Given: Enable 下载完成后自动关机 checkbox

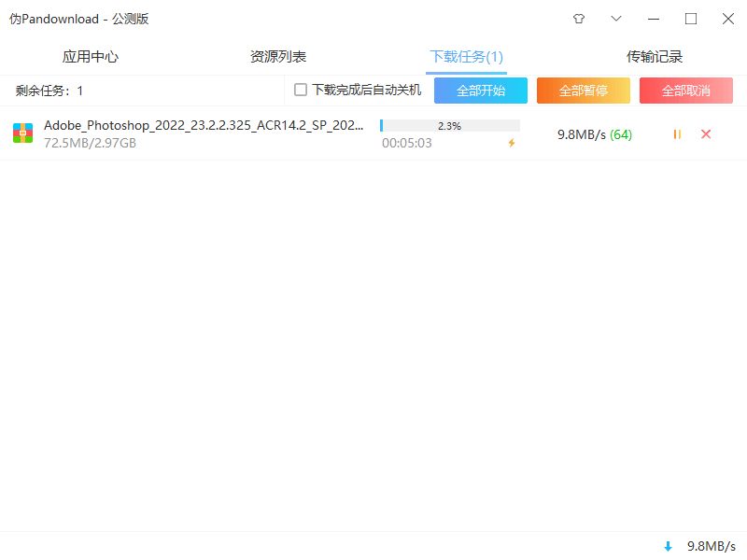Looking at the screenshot, I should click(x=301, y=90).
